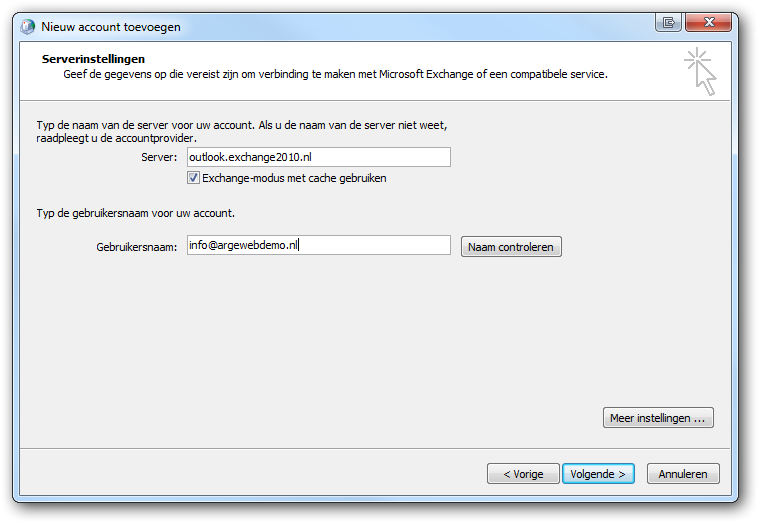759x523 pixels.
Task: Click the small window button beside the close button
Action: 667,22
